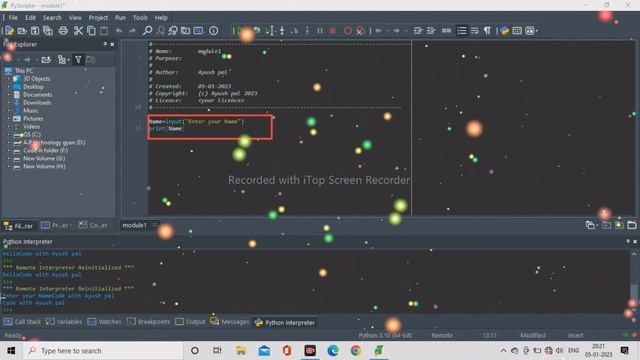640x360 pixels.
Task: Open the Project menu
Action: [98, 18]
